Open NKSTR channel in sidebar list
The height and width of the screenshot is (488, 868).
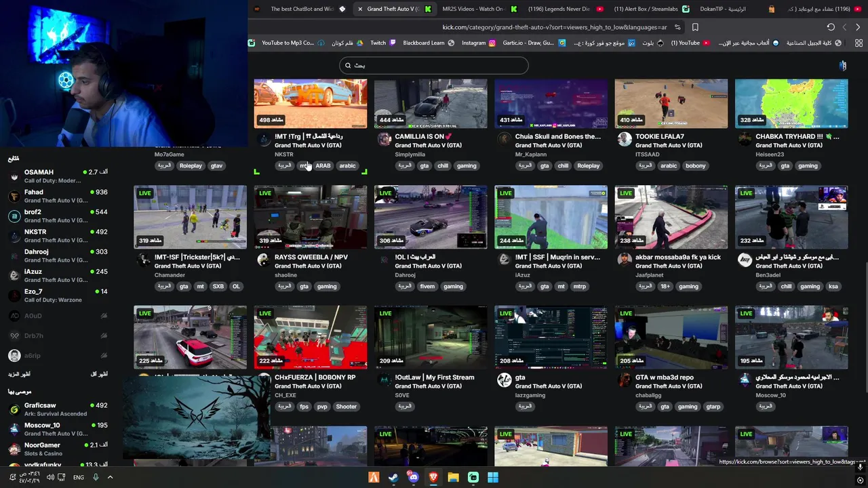58,235
